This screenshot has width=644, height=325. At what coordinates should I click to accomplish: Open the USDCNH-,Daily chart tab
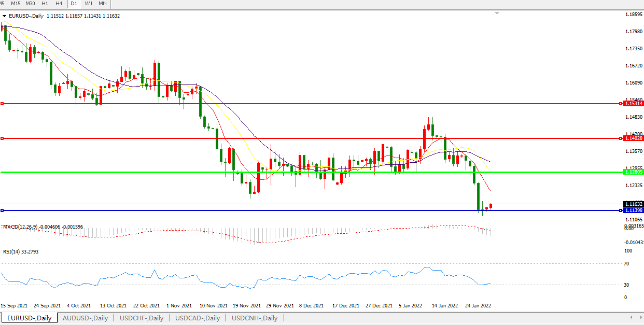click(x=255, y=318)
